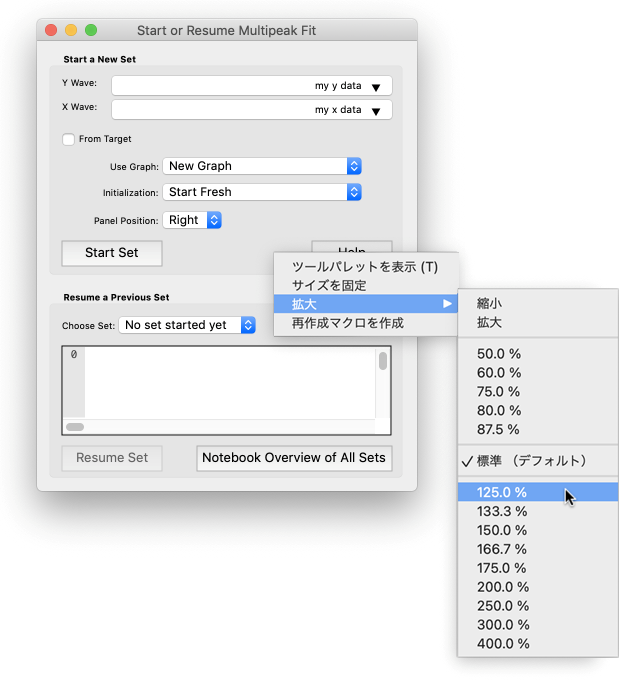Open the X Wave selector dropdown
The image size is (627, 690).
[251, 110]
